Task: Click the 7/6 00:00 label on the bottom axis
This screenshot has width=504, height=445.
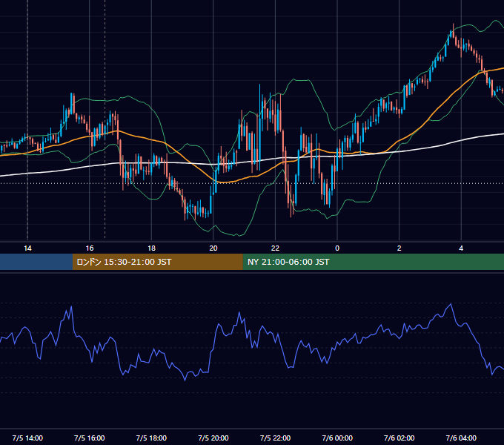Action: pos(337,438)
